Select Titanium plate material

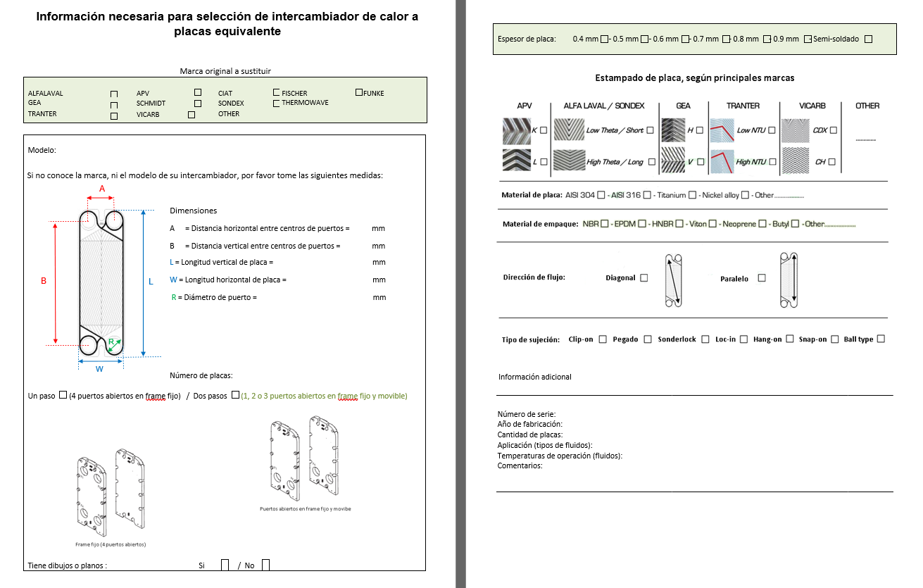pyautogui.click(x=693, y=195)
